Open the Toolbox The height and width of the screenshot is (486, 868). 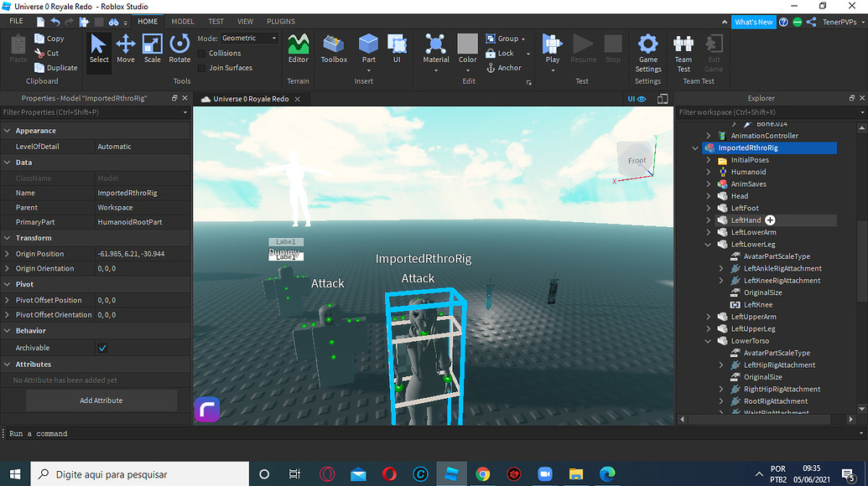[x=333, y=50]
